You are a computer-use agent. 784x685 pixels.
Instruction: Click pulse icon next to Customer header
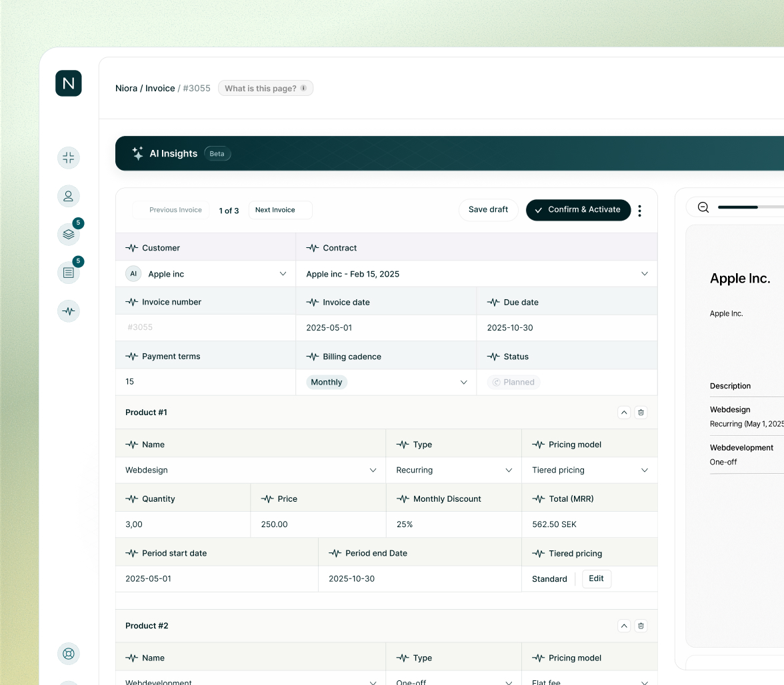[132, 248]
